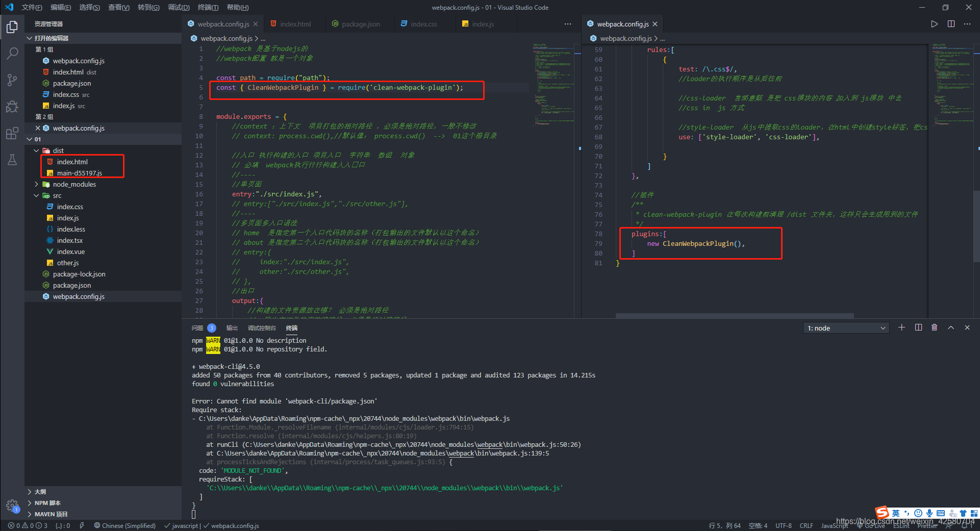Click Chinese (Simplified) language in status bar
This screenshot has height=531, width=980.
coord(125,525)
